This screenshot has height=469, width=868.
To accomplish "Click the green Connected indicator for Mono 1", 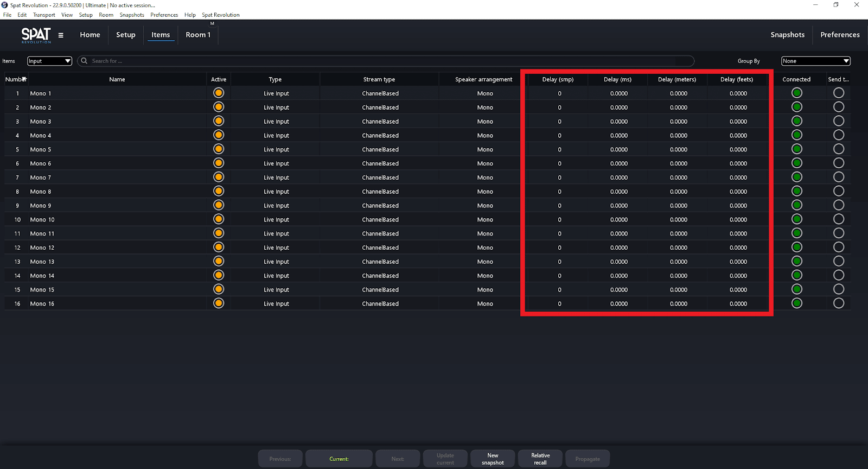I will click(x=796, y=93).
